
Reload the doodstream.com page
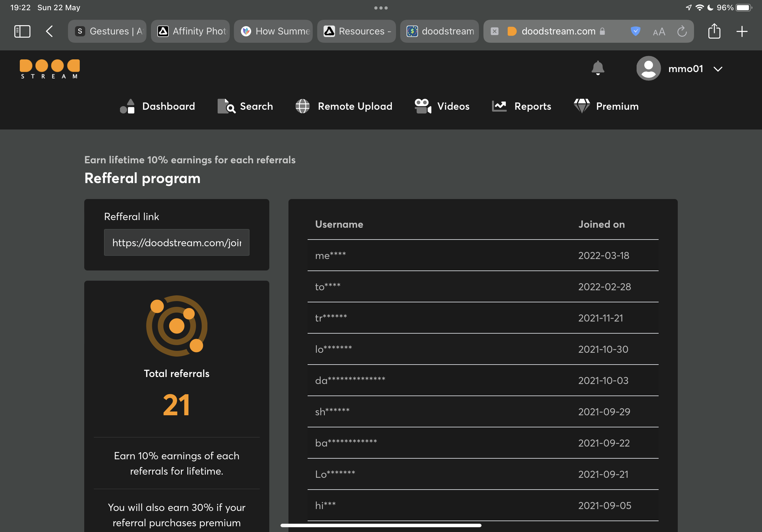pos(682,32)
